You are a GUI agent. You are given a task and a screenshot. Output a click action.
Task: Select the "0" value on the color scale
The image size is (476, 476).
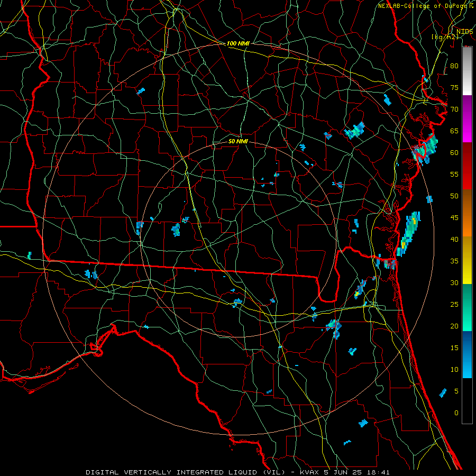pos(456,413)
